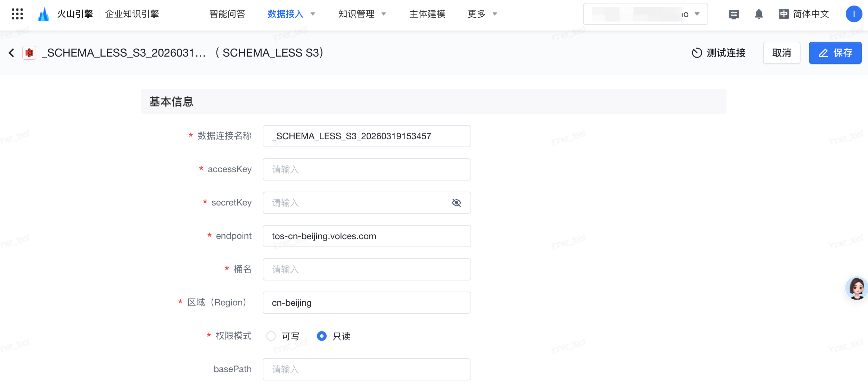Go back with the left arrow
The height and width of the screenshot is (386, 868).
click(11, 53)
